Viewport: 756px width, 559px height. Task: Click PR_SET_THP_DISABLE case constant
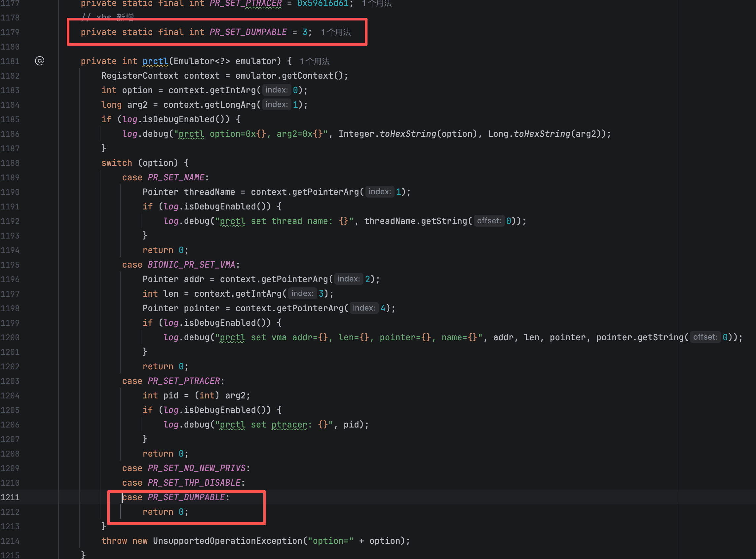[194, 483]
